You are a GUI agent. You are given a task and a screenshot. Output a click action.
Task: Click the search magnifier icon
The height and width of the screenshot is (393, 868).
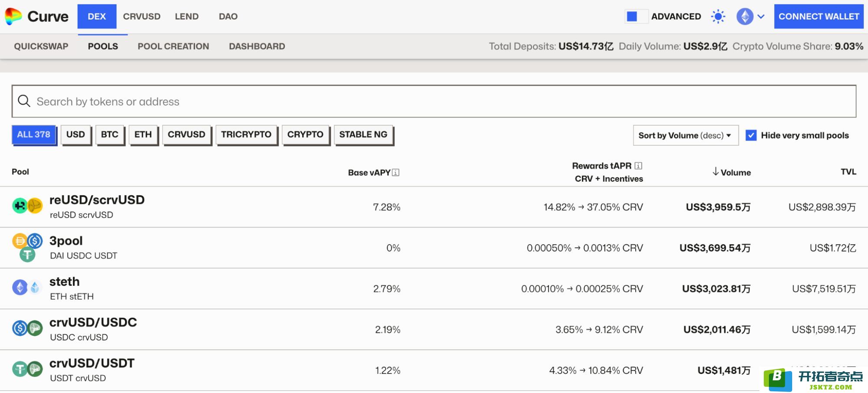click(24, 101)
